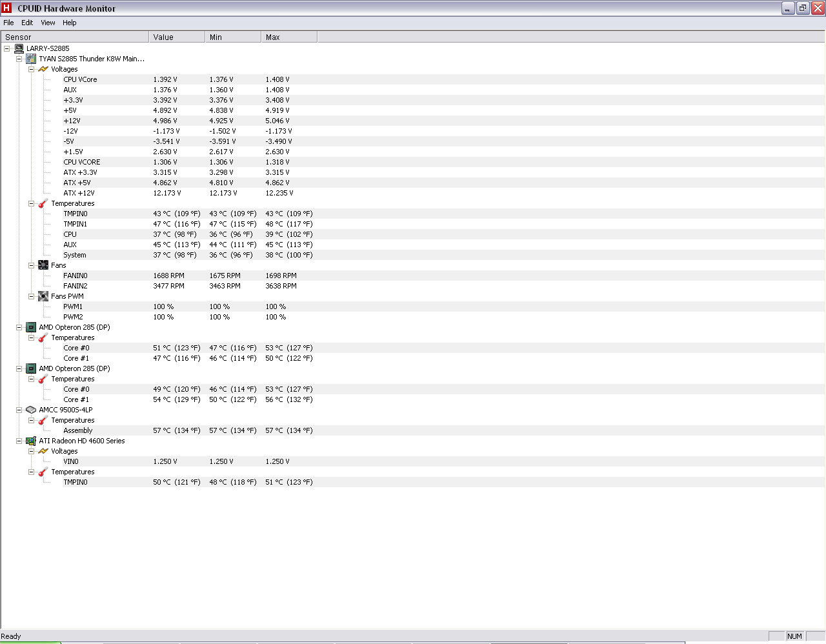Collapse Temperatures under the ATI Radeon node
The width and height of the screenshot is (826, 644).
click(x=32, y=472)
